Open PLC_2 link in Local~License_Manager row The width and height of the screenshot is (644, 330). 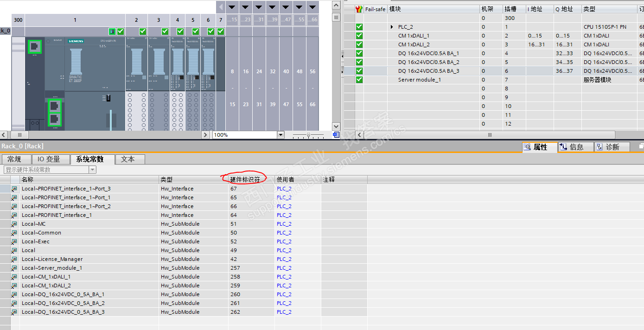pyautogui.click(x=284, y=260)
